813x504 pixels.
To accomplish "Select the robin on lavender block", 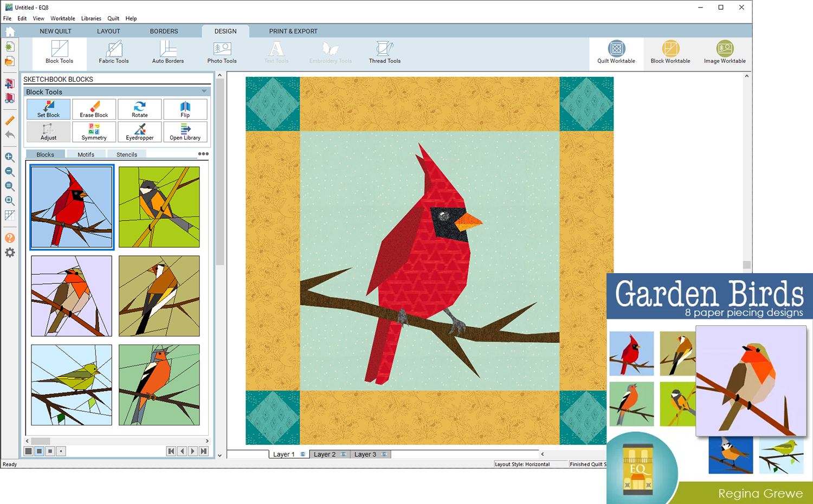I will click(x=72, y=296).
